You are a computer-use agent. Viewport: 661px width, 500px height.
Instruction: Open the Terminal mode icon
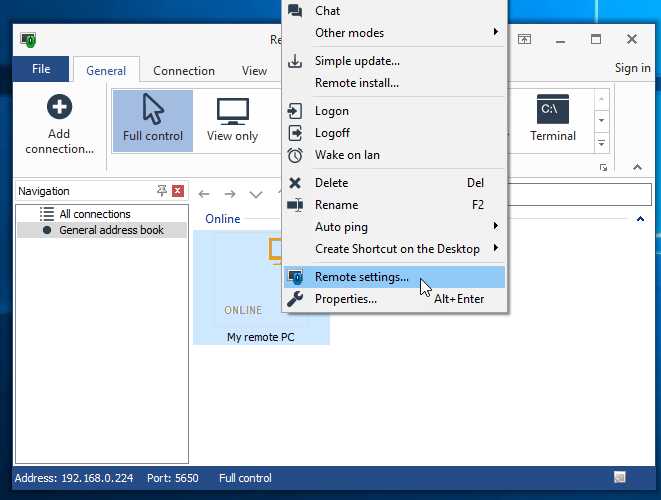pos(553,108)
